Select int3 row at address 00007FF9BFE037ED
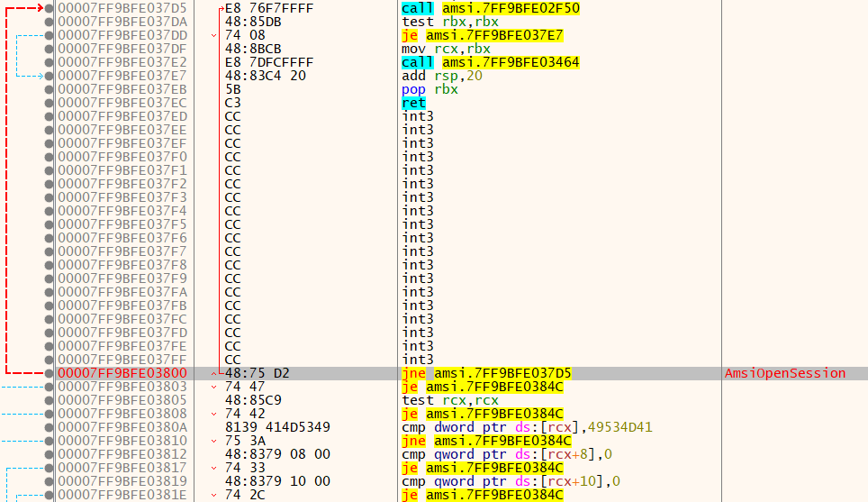The width and height of the screenshot is (868, 502). pyautogui.click(x=418, y=116)
